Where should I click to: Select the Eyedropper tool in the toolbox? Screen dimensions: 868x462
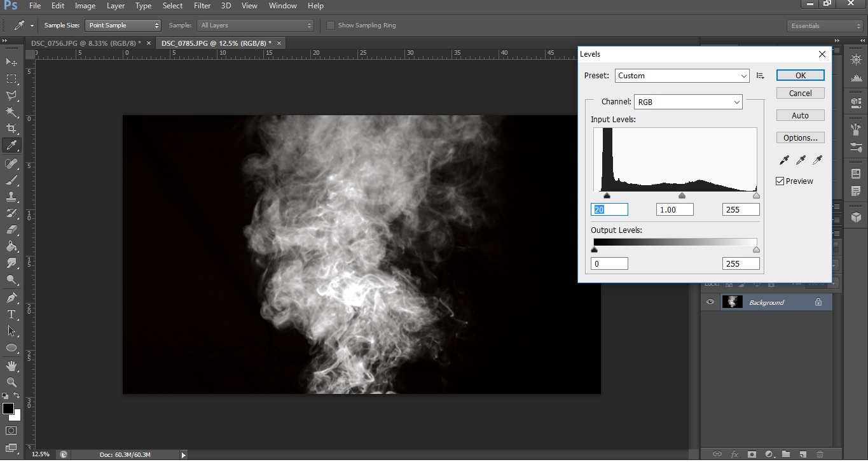pyautogui.click(x=11, y=146)
